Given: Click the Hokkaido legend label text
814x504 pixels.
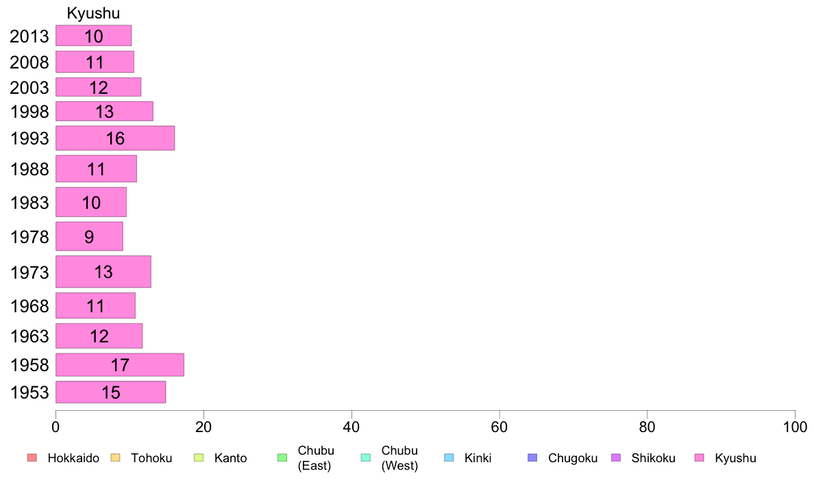Looking at the screenshot, I should coord(73,458).
